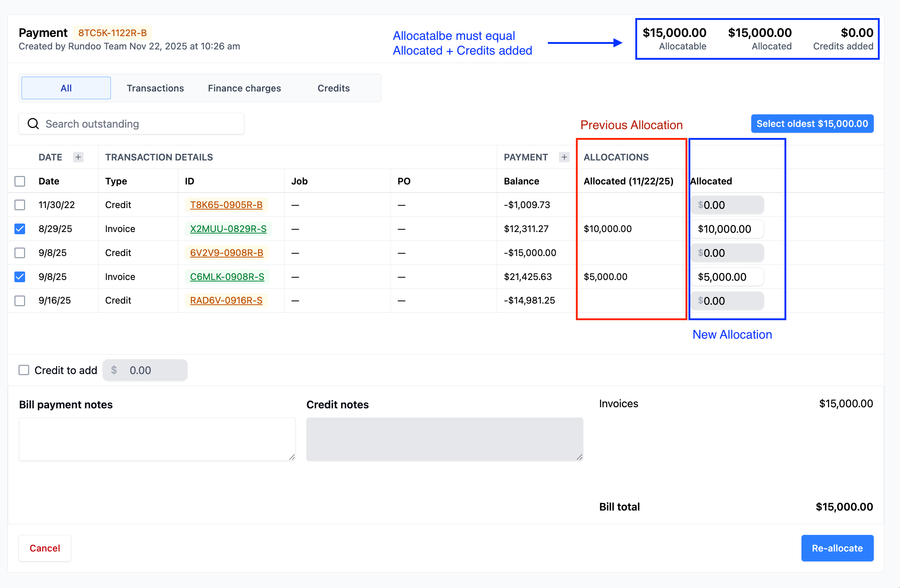Click the Cancel button
Screen dimensions: 900x588
(45, 548)
